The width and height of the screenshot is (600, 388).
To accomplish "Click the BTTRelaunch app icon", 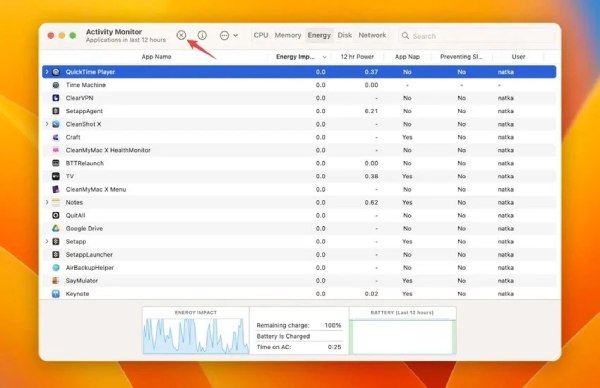I will 56,163.
